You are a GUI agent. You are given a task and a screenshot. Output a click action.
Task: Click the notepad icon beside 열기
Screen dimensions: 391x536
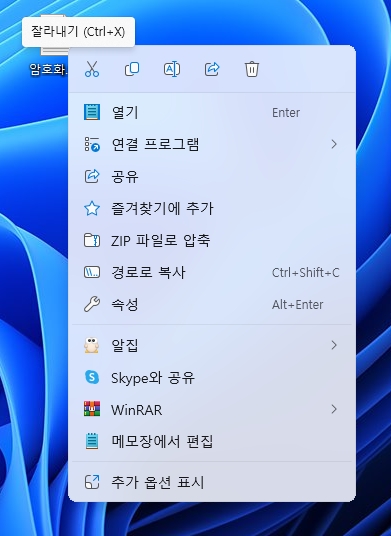[x=92, y=112]
